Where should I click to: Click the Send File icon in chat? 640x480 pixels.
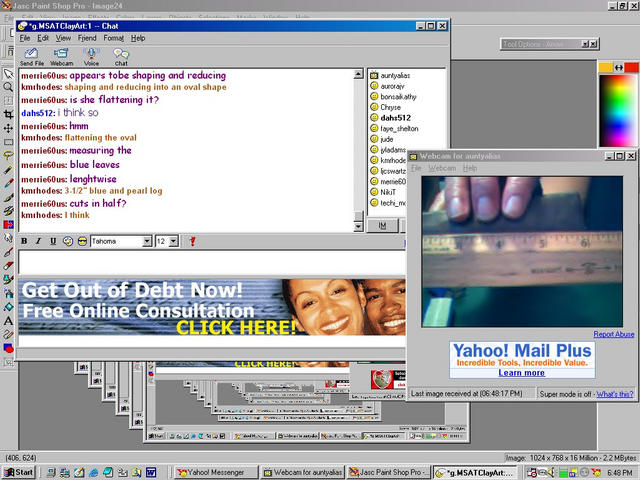[31, 57]
